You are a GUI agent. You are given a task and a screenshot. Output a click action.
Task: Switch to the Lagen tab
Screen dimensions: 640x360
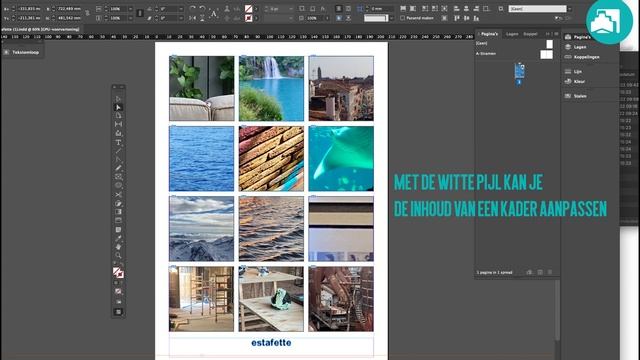click(x=512, y=34)
